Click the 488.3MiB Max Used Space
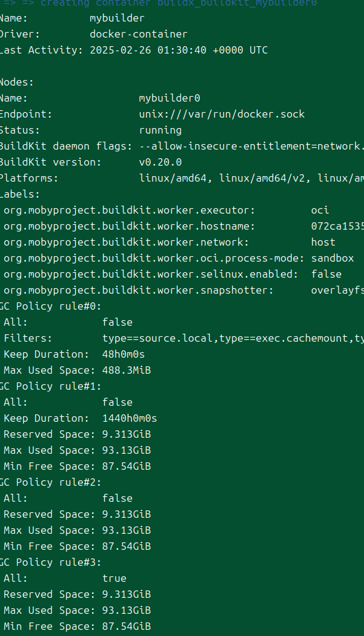 (127, 370)
